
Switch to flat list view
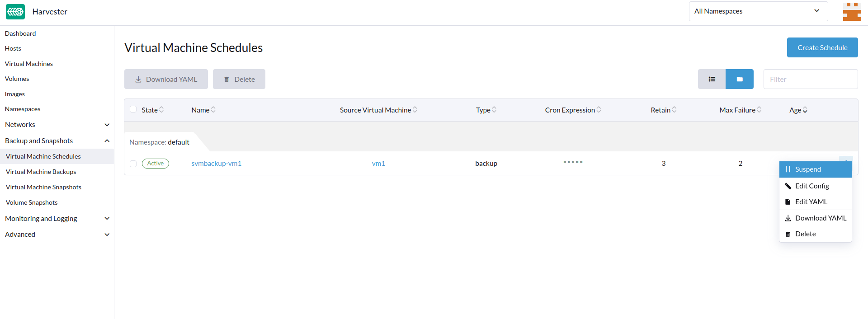tap(712, 79)
